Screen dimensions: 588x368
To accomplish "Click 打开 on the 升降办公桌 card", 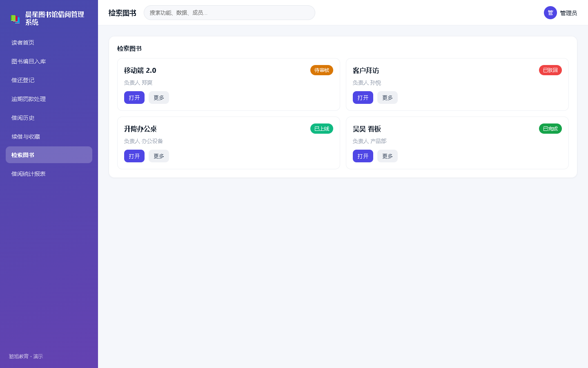I will (134, 156).
